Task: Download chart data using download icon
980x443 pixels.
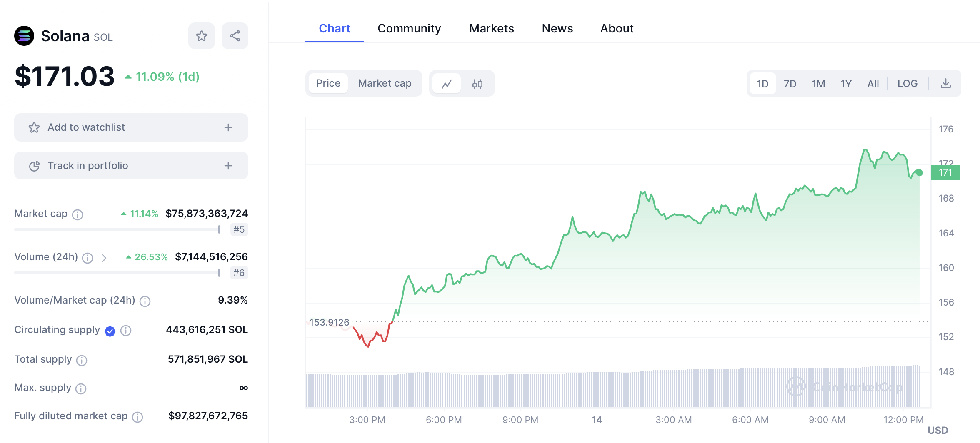Action: click(946, 84)
